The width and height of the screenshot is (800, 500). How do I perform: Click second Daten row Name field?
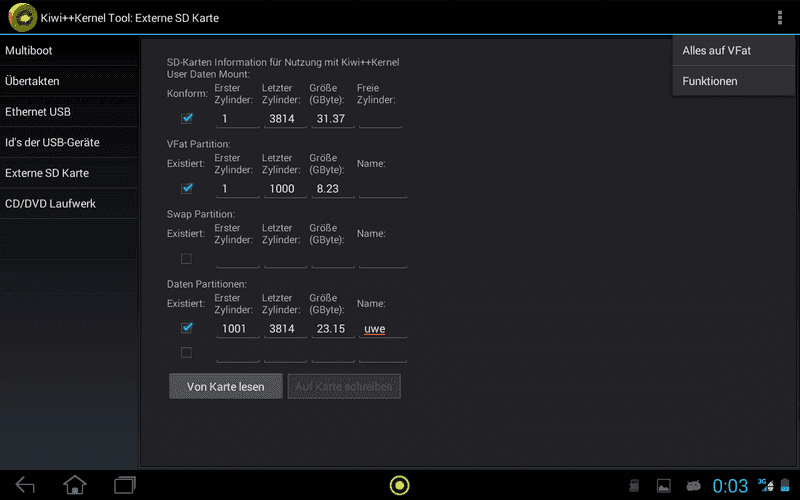click(383, 353)
